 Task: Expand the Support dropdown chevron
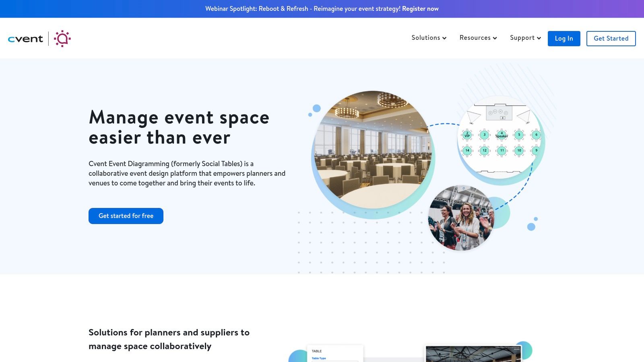pos(539,38)
